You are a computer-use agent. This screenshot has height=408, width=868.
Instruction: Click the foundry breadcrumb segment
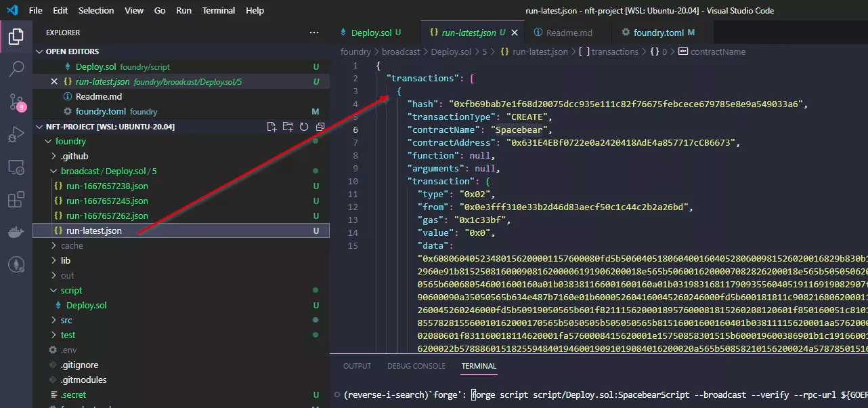[355, 52]
